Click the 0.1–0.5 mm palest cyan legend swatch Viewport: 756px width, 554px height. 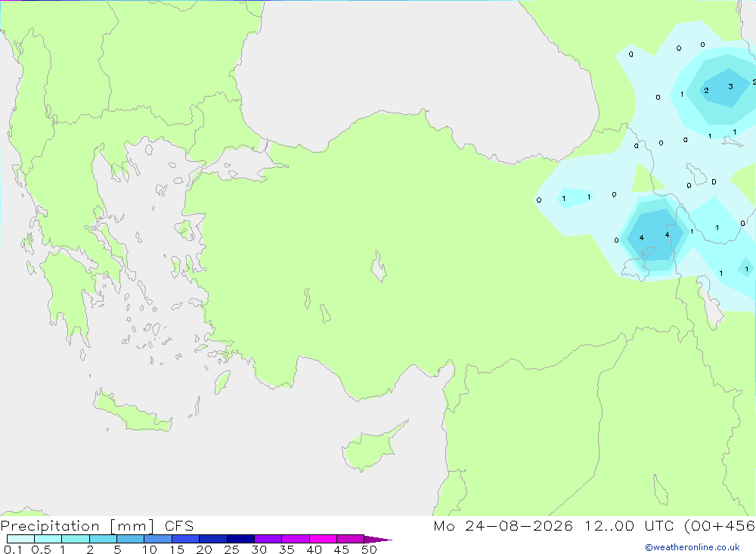click(20, 539)
